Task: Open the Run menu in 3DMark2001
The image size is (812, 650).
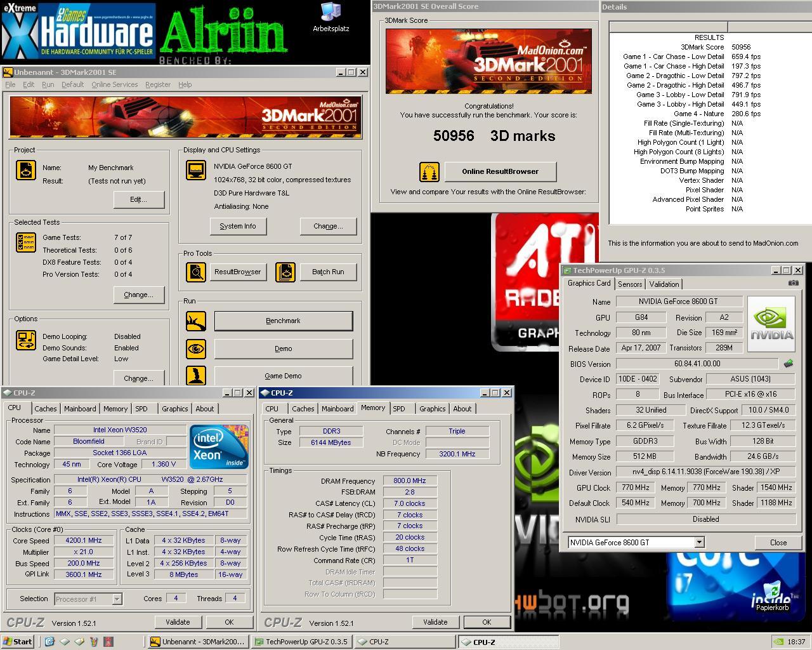Action: (x=48, y=84)
